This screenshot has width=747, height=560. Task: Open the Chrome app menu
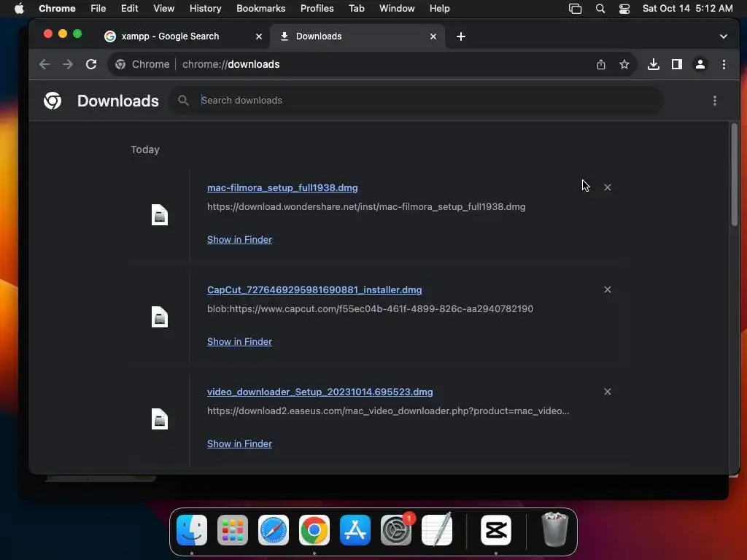click(57, 8)
